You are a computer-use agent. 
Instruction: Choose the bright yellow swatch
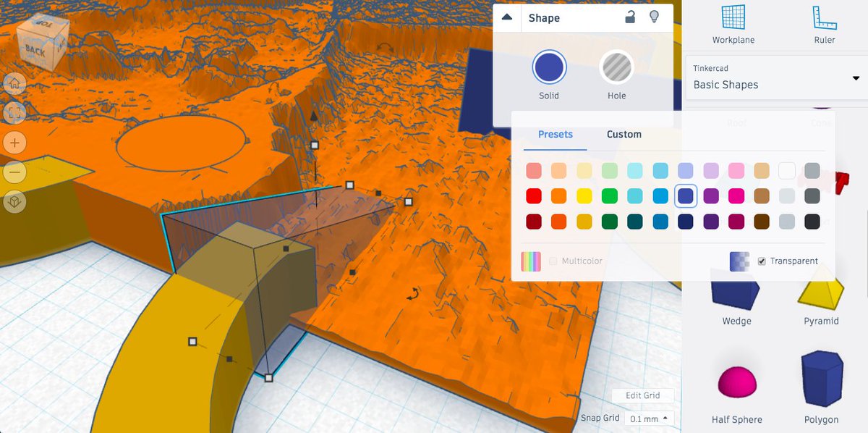584,196
